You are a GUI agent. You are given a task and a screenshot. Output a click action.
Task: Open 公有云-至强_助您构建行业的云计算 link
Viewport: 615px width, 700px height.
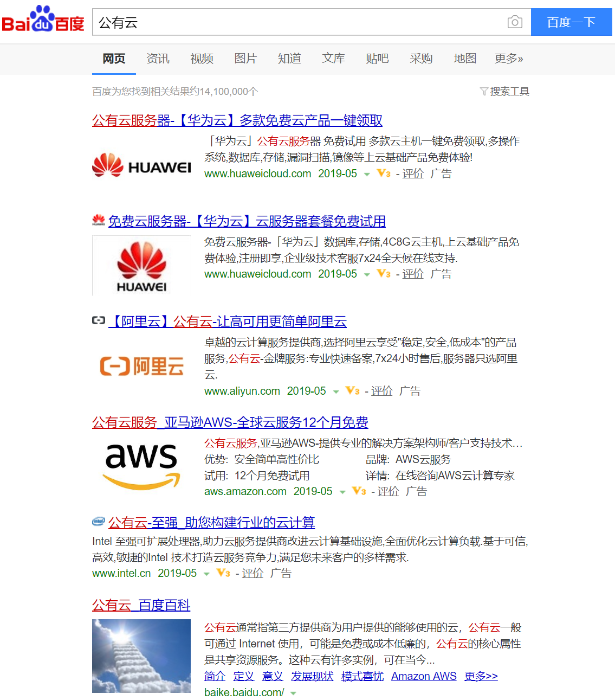(212, 523)
